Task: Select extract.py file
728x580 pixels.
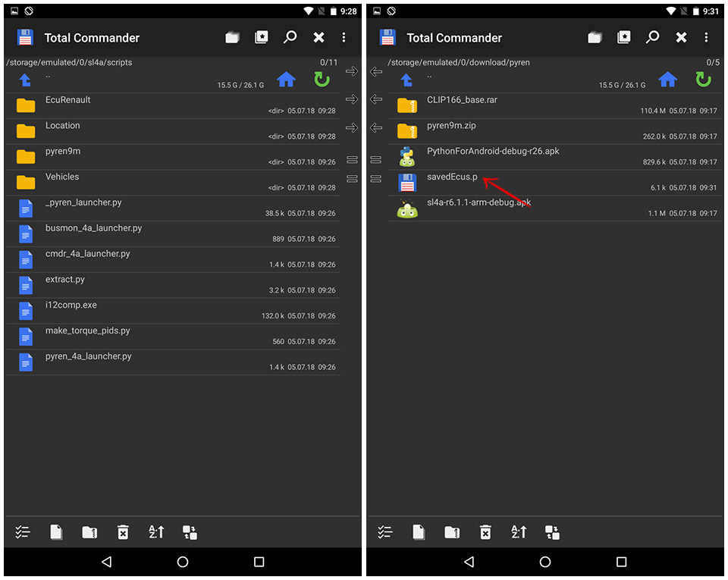Action: [173, 284]
